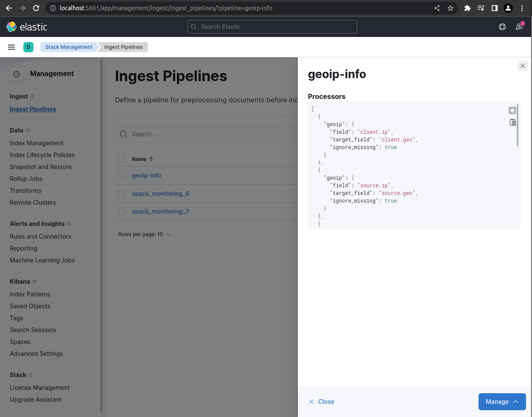Expand the Processors code block to fullscreen

pos(512,110)
